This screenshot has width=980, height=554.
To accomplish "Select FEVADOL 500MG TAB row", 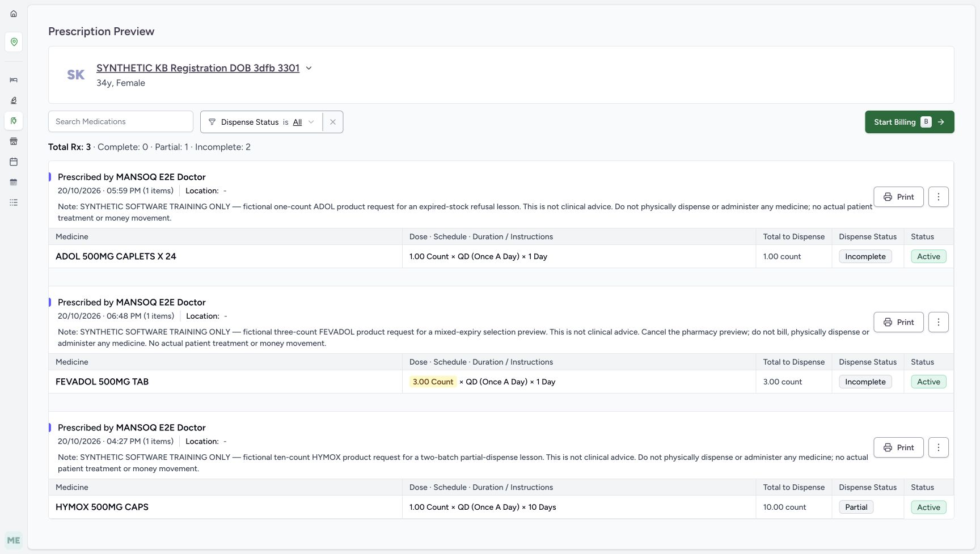I will pos(501,382).
